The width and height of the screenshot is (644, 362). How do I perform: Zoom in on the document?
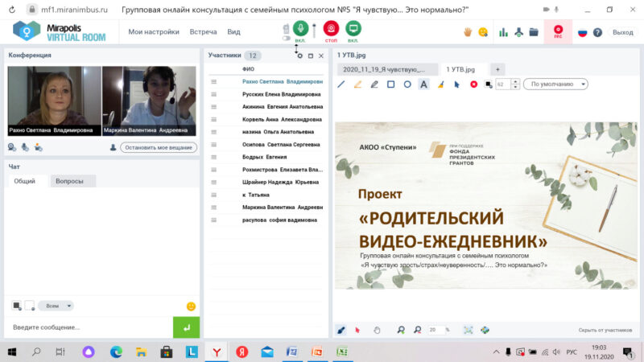tap(401, 330)
